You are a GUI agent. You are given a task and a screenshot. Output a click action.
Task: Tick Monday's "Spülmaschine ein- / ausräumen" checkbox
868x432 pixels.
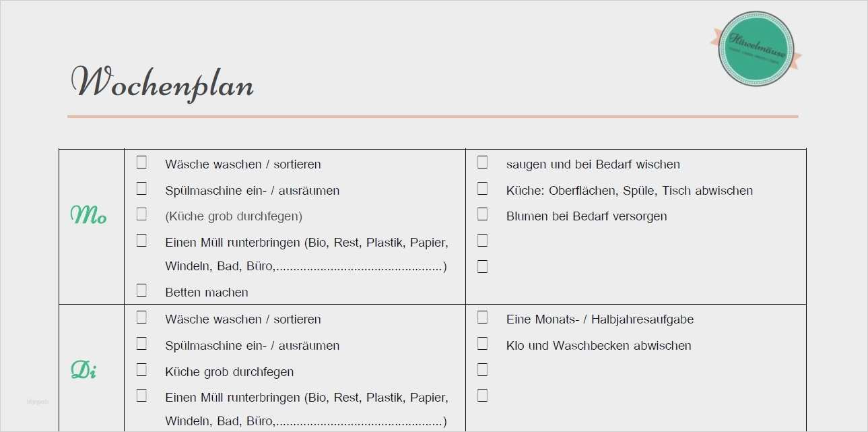pyautogui.click(x=141, y=189)
